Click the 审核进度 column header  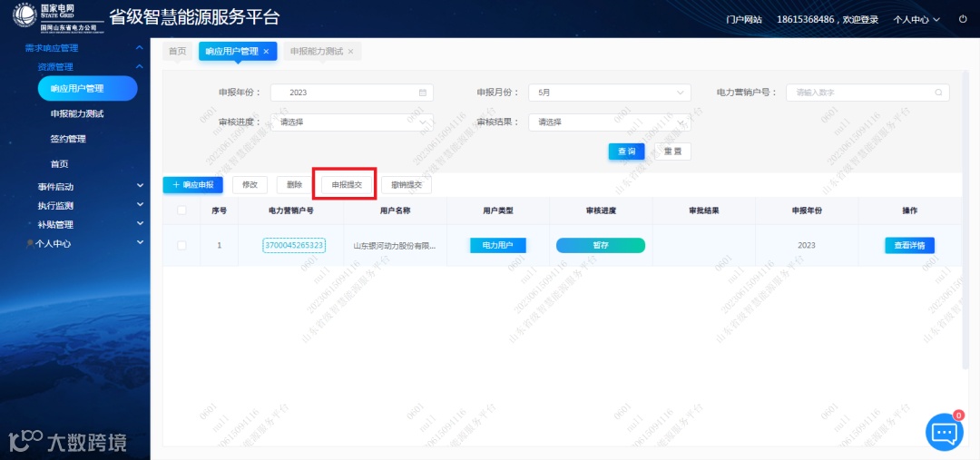[601, 210]
